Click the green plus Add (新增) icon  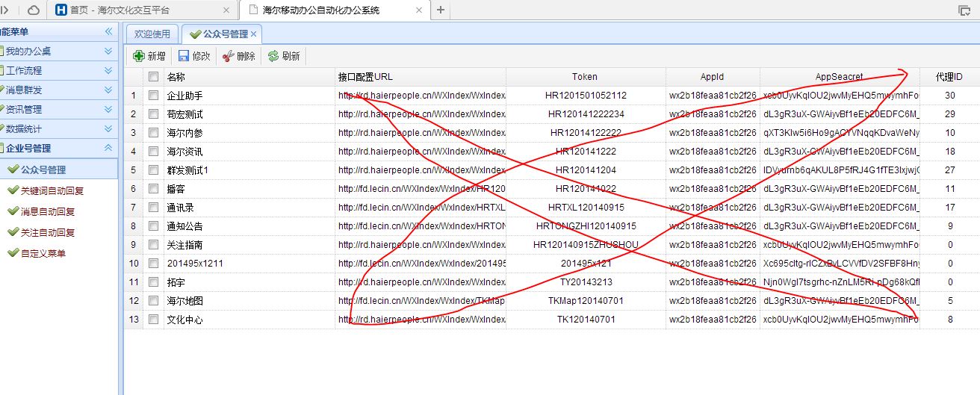pos(139,56)
